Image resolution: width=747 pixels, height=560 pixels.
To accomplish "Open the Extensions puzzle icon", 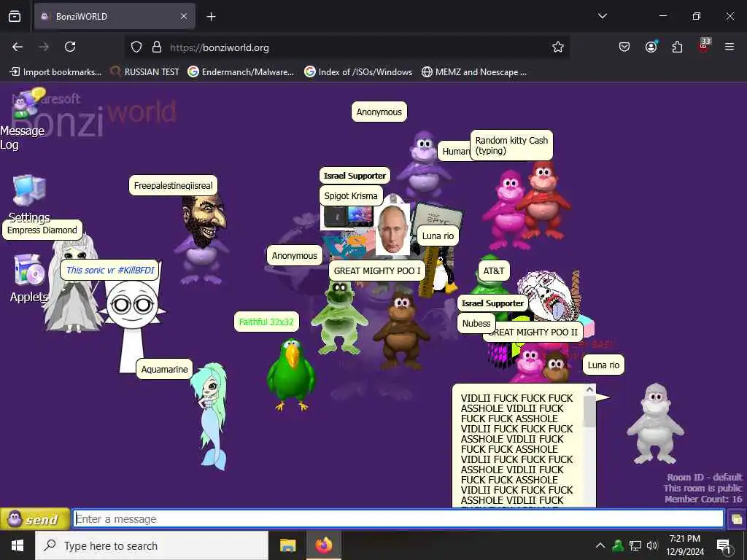I will pos(677,47).
